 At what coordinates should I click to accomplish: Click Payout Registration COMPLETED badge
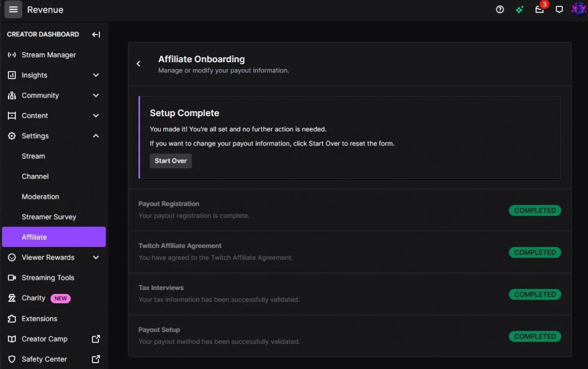[x=535, y=210]
